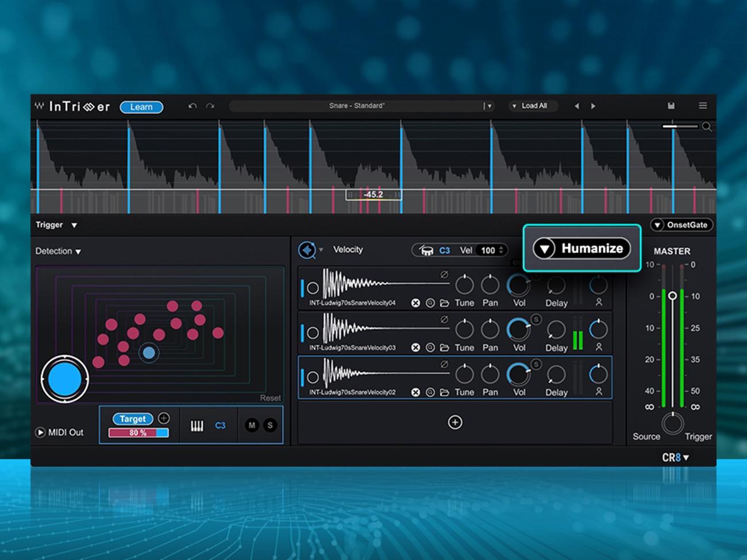Click the Master fader handle

pyautogui.click(x=672, y=296)
